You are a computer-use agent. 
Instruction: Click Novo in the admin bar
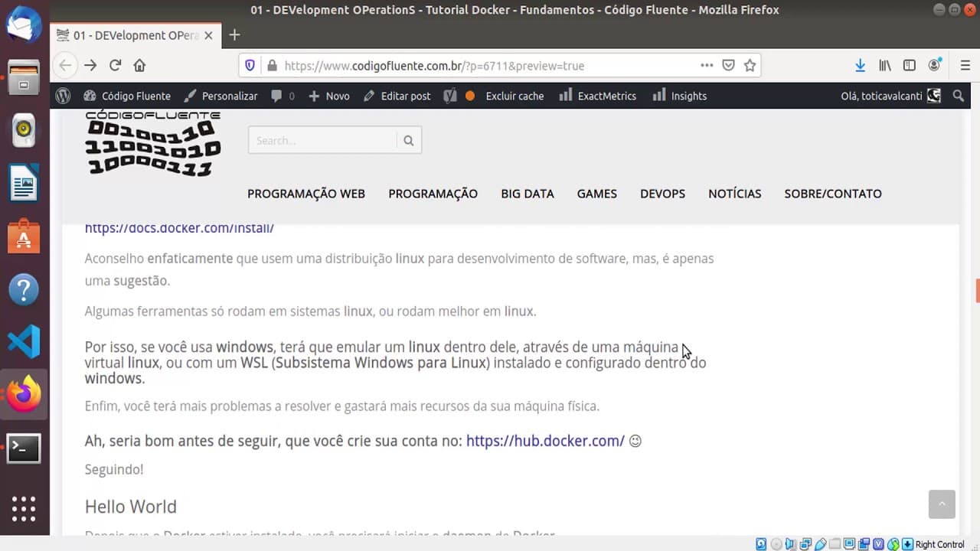tap(329, 96)
